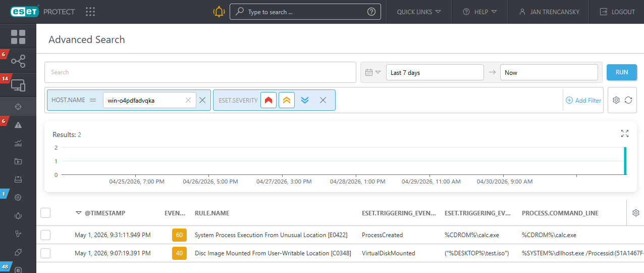Open the Installers sidebar icon
644x273 pixels.
pos(18,179)
